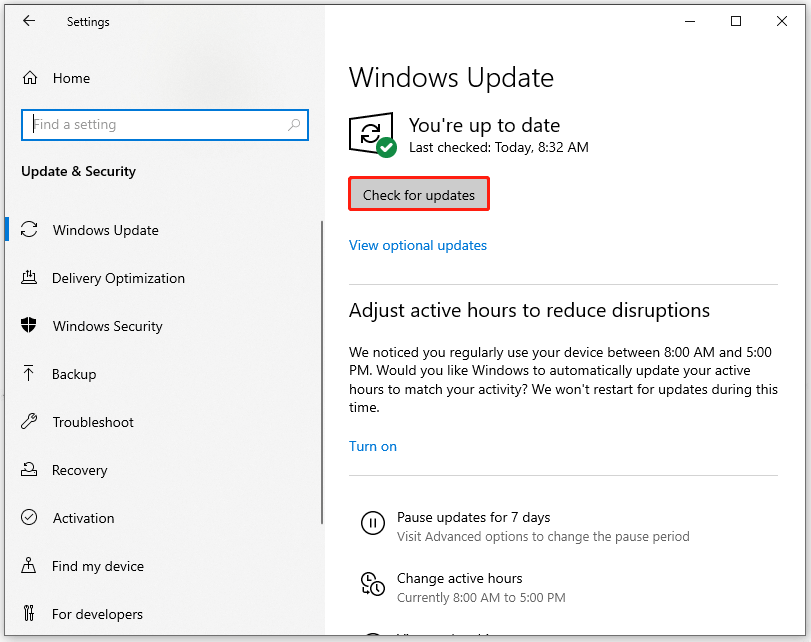Click the search magnifier icon
Screen dimensions: 811x642
point(294,125)
